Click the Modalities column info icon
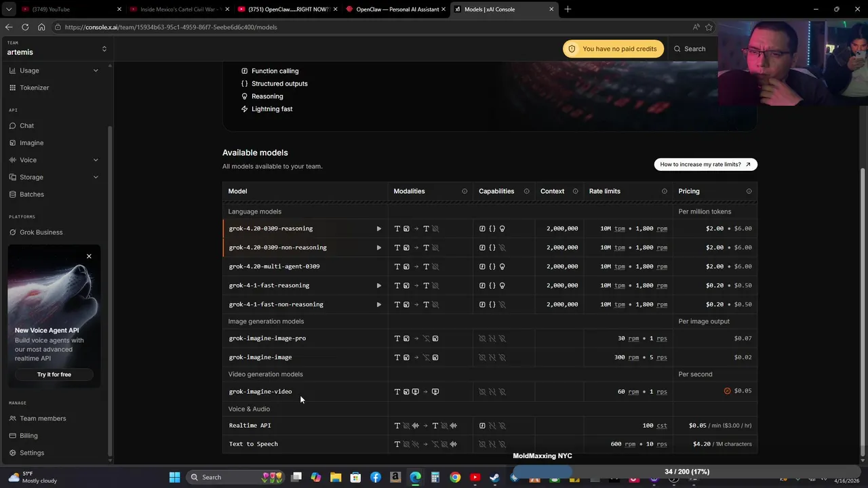 coord(465,191)
